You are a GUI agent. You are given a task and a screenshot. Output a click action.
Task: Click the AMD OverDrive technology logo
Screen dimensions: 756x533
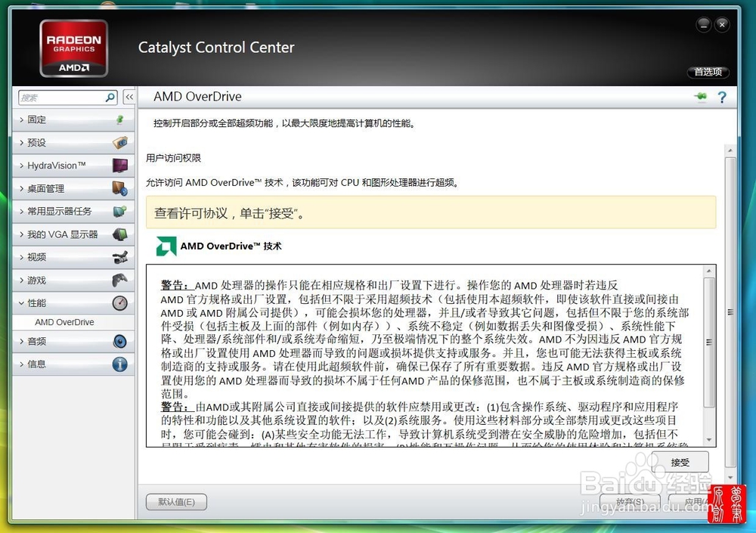tap(166, 246)
